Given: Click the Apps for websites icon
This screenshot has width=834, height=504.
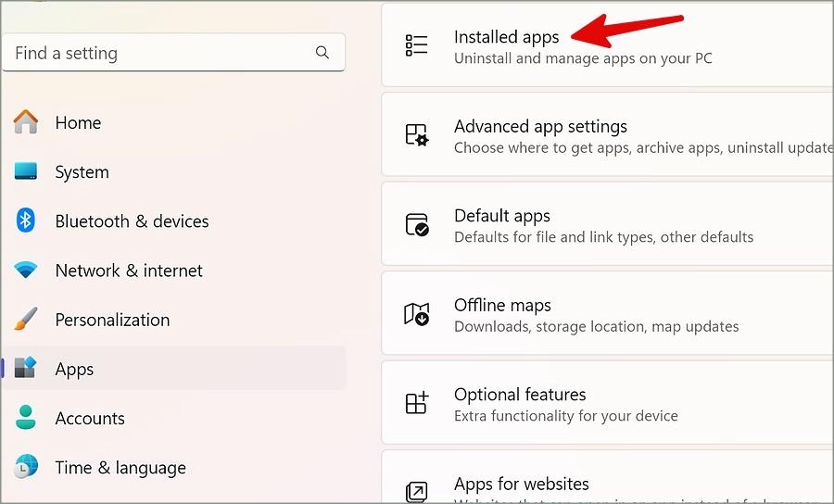Looking at the screenshot, I should (x=416, y=492).
